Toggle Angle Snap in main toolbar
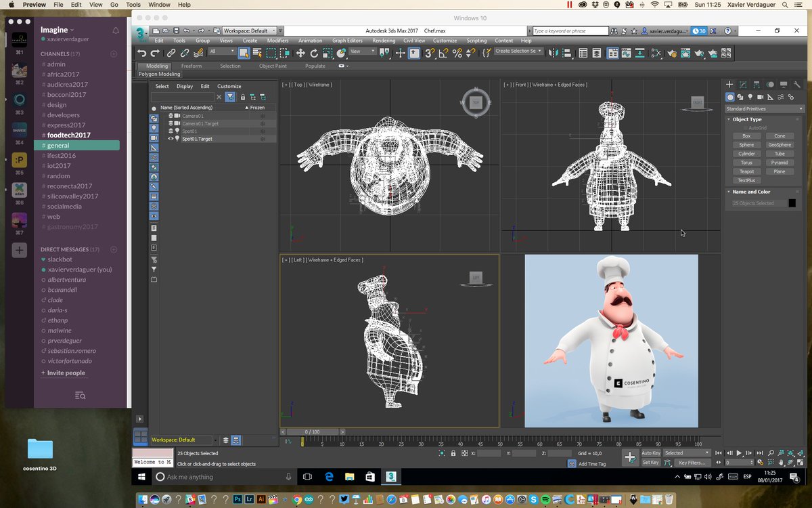This screenshot has width=812, height=508. (443, 53)
